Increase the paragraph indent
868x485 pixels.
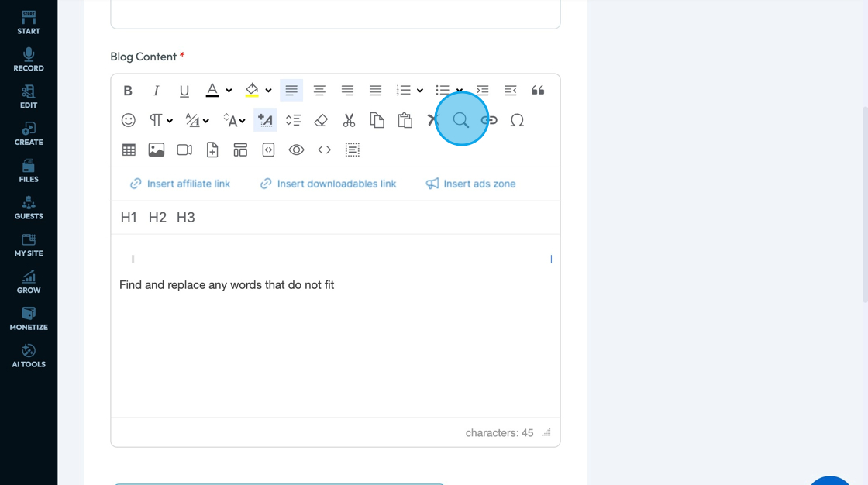[483, 90]
